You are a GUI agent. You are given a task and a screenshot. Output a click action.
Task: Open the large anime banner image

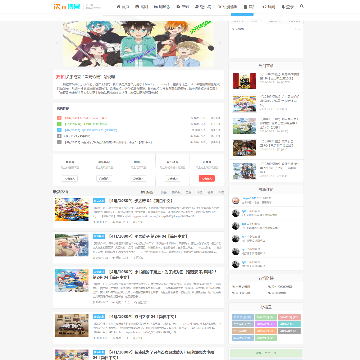click(138, 44)
